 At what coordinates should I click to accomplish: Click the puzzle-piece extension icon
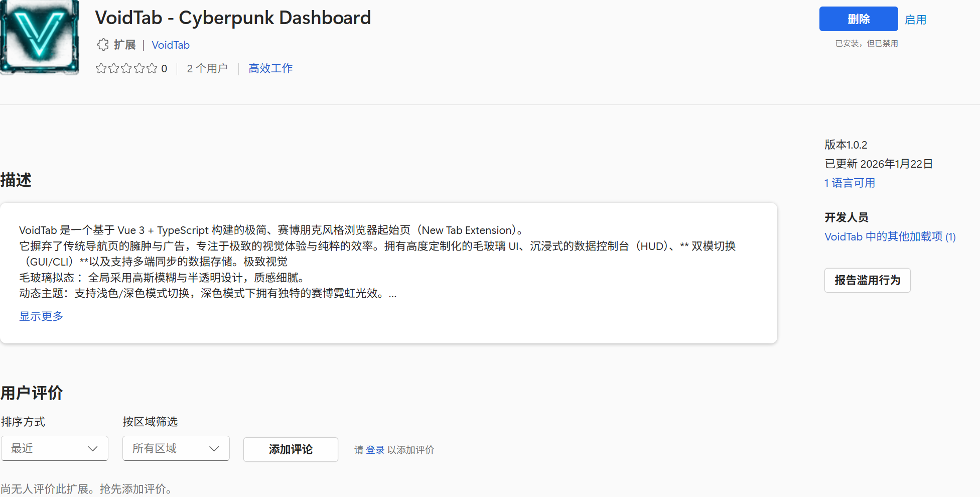click(103, 45)
